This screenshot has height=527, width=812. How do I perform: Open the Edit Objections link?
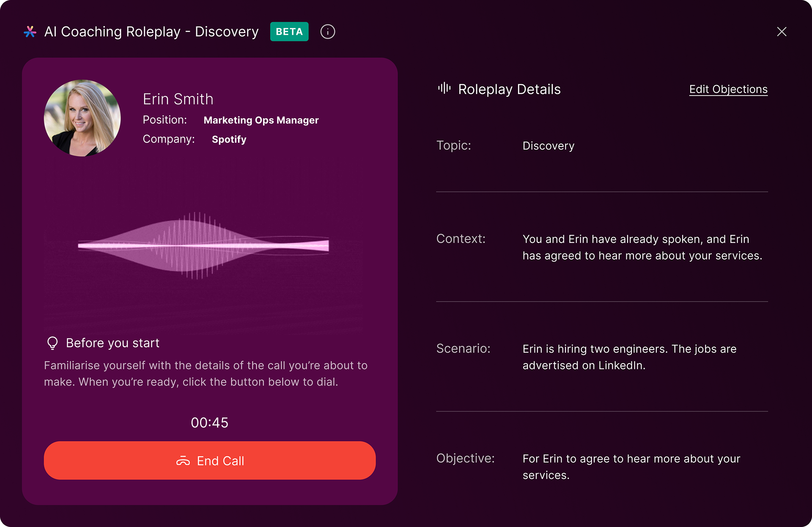coord(728,89)
